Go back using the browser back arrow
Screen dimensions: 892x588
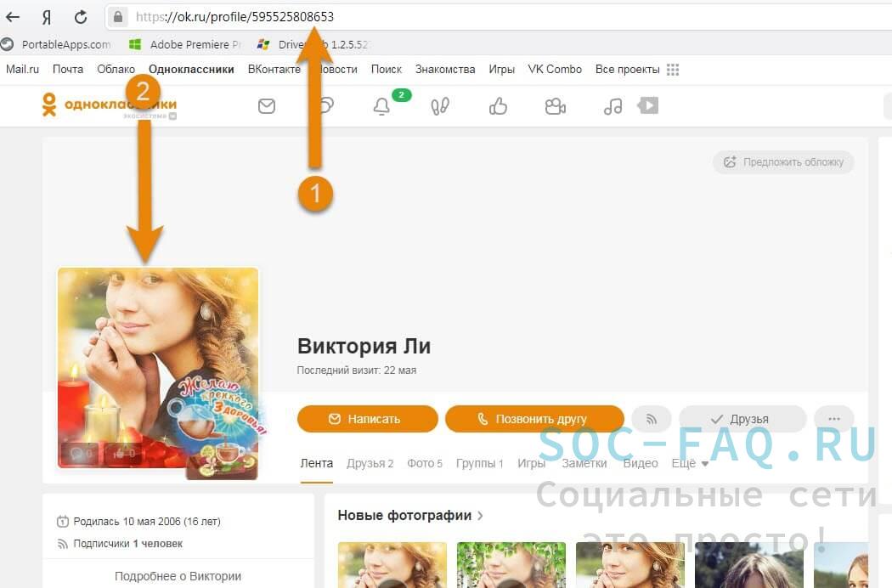tap(13, 17)
